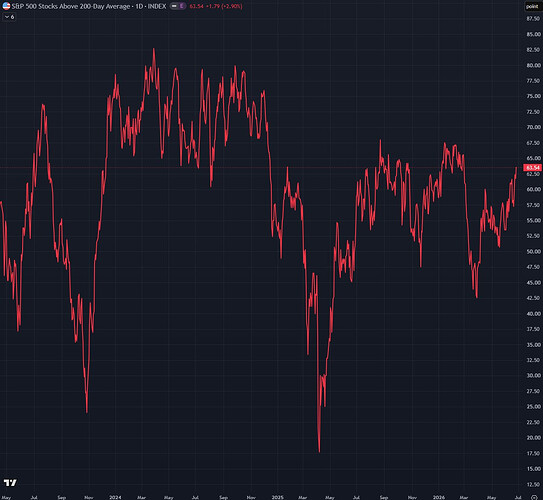Click the 50.00 price scale label
This screenshot has height=500, width=543.
tap(533, 251)
